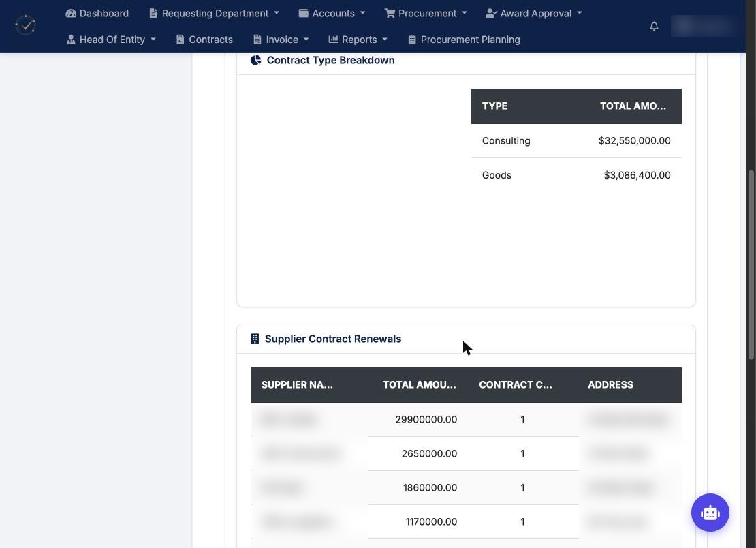Click the TOTAL AMOU... header in renewals table
The width and height of the screenshot is (756, 548).
(x=420, y=385)
